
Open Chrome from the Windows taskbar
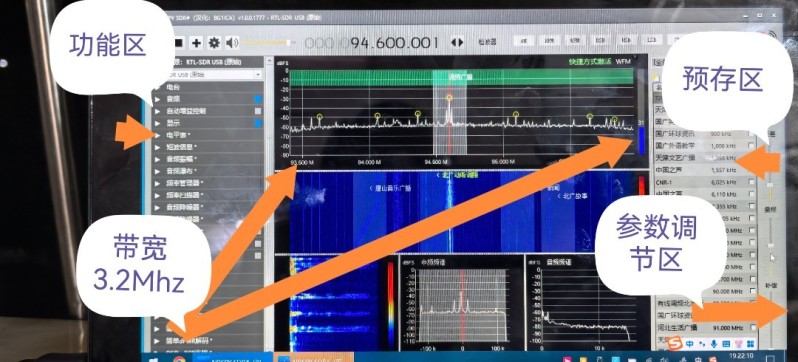tap(179, 359)
